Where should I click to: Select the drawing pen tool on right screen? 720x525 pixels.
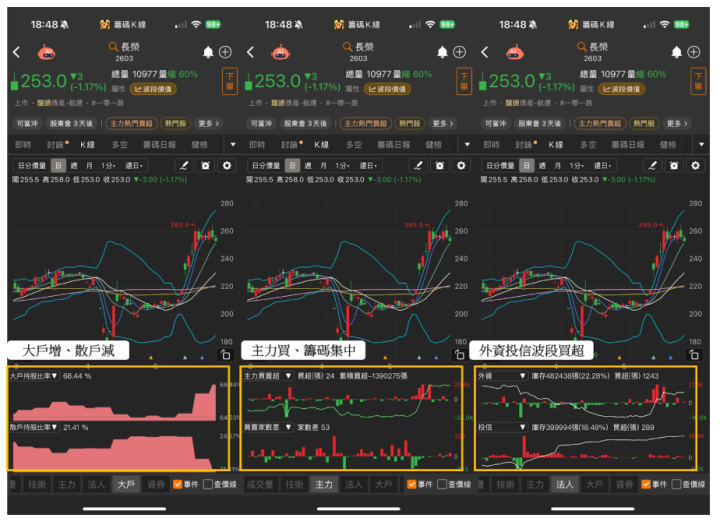[x=652, y=165]
